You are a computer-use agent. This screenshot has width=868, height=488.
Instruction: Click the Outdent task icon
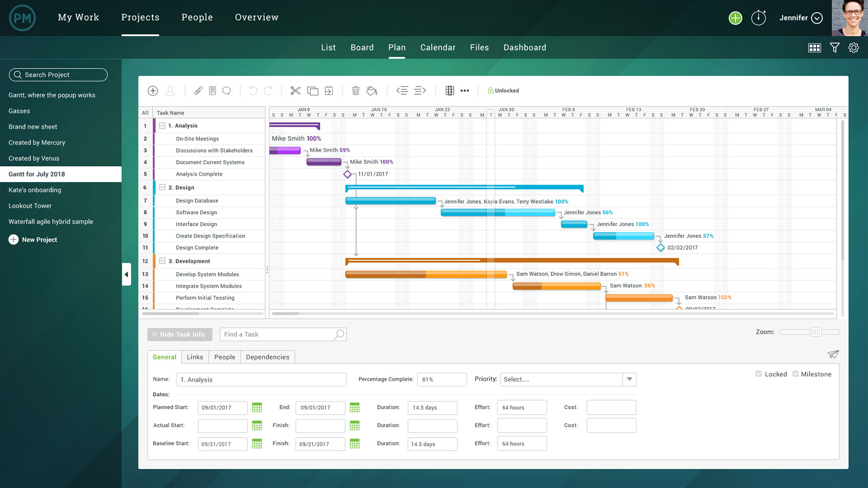[402, 90]
